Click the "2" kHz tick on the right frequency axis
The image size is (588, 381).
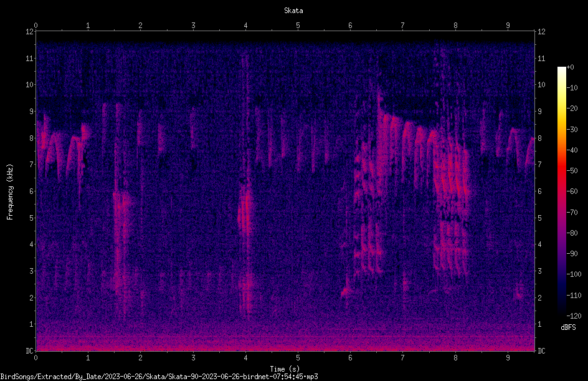pyautogui.click(x=539, y=297)
